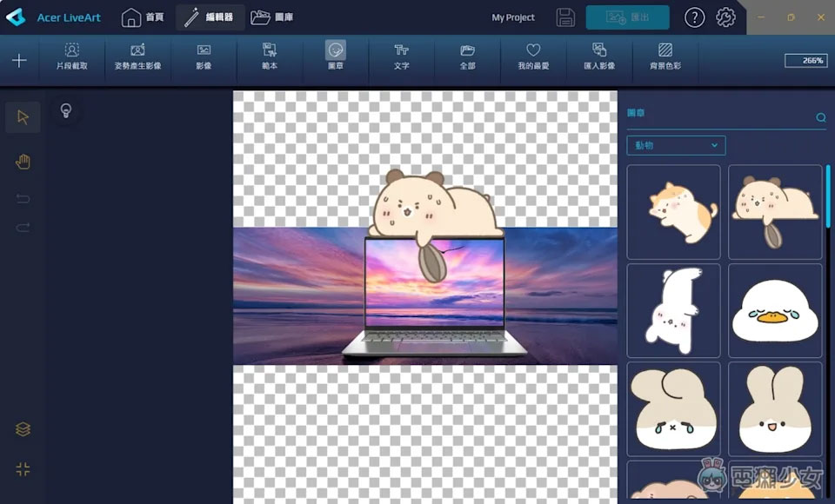Viewport: 835px width, 504px height.
Task: Open the 背景色彩 background color option
Action: tap(665, 56)
